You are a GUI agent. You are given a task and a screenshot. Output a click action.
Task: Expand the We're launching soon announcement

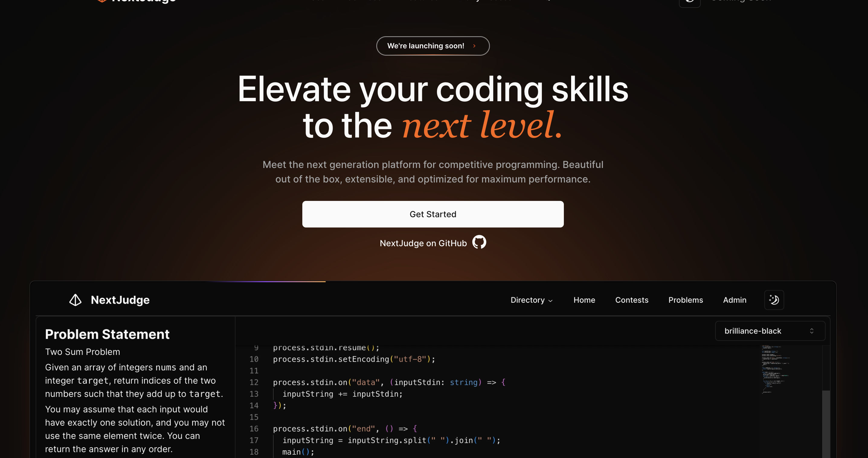tap(433, 45)
